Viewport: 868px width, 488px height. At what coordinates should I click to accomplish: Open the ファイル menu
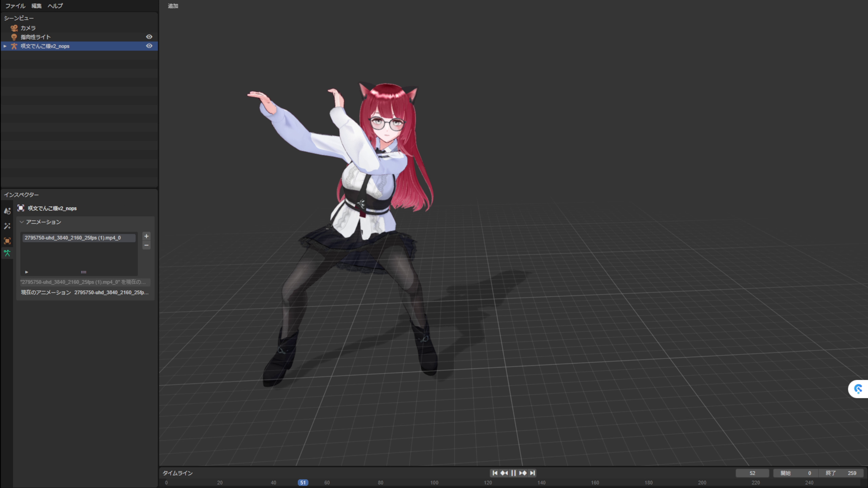15,6
